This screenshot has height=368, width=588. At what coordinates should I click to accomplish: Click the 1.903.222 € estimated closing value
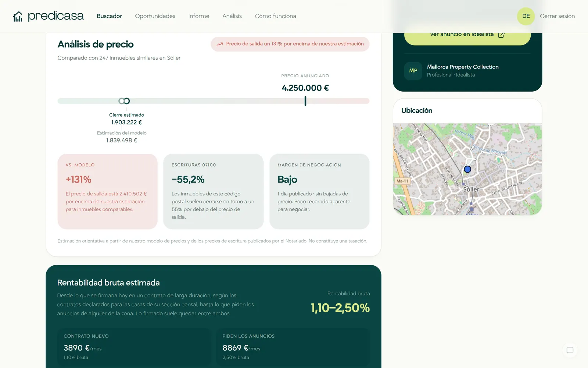(x=126, y=122)
